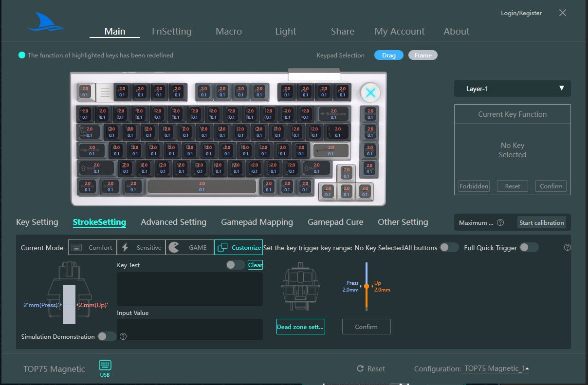This screenshot has width=588, height=385.
Task: Click the blue X knob on keyboard
Action: [370, 92]
